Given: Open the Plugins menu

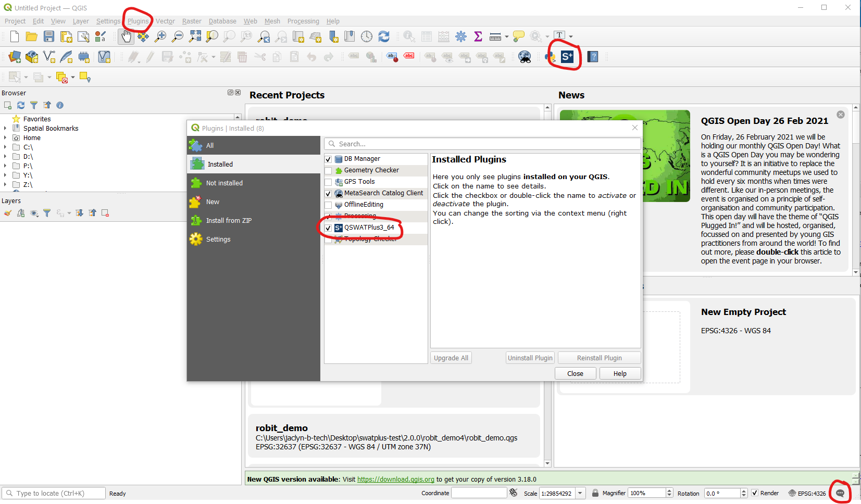Looking at the screenshot, I should click(x=138, y=21).
